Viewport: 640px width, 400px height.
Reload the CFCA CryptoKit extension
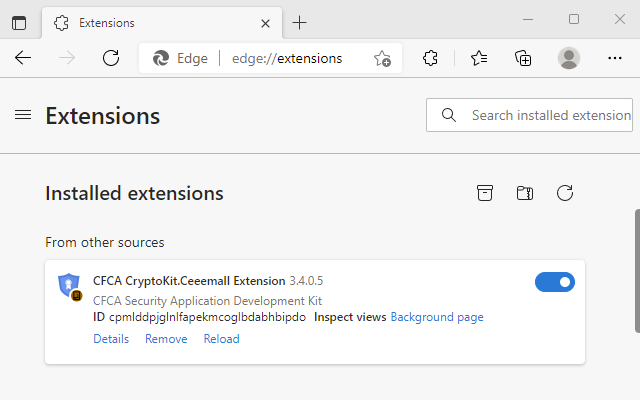221,339
